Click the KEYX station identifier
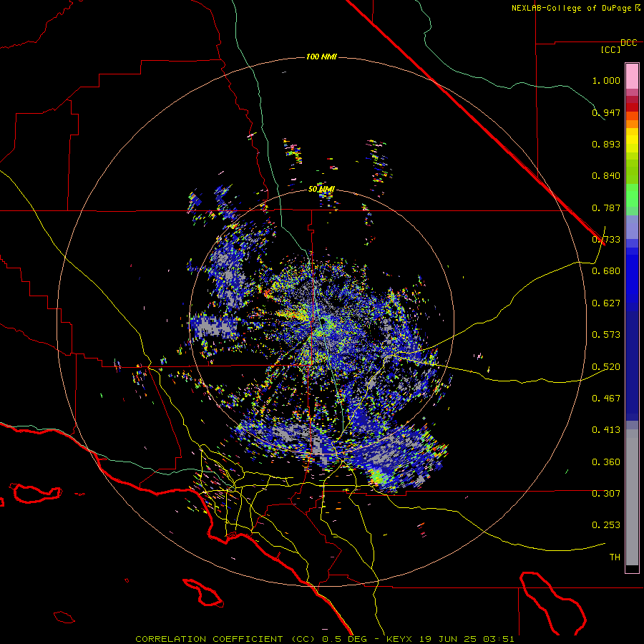 point(399,639)
